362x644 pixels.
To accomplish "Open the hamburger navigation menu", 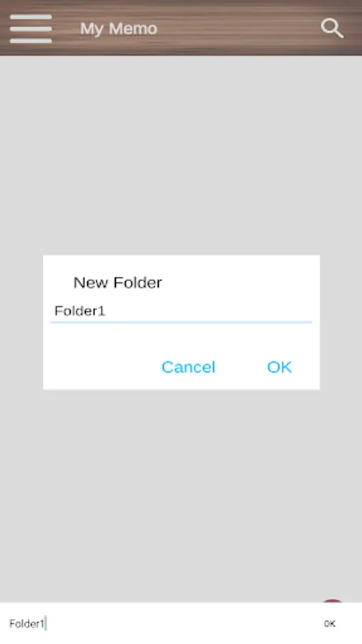I will pos(31,29).
